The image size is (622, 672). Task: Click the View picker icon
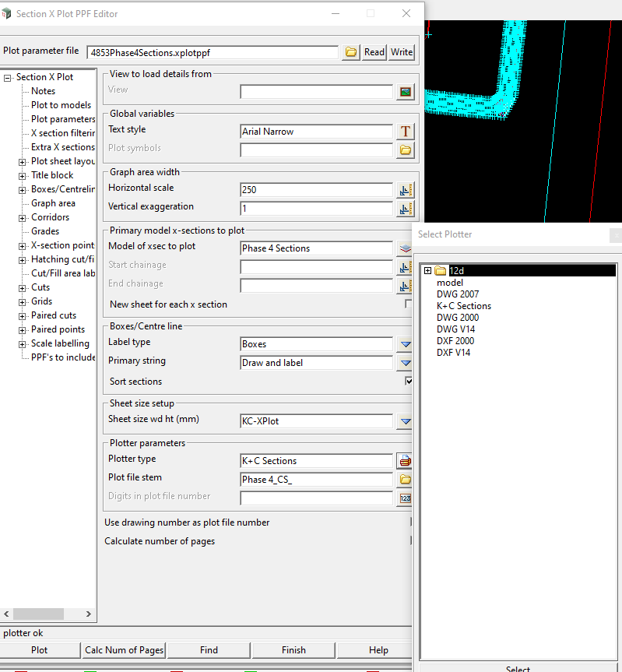point(406,91)
